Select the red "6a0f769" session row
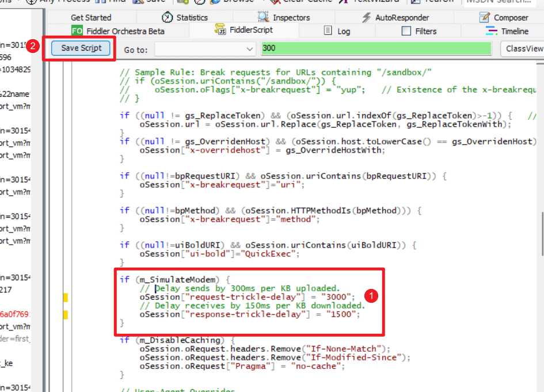The image size is (544, 392). click(15, 314)
